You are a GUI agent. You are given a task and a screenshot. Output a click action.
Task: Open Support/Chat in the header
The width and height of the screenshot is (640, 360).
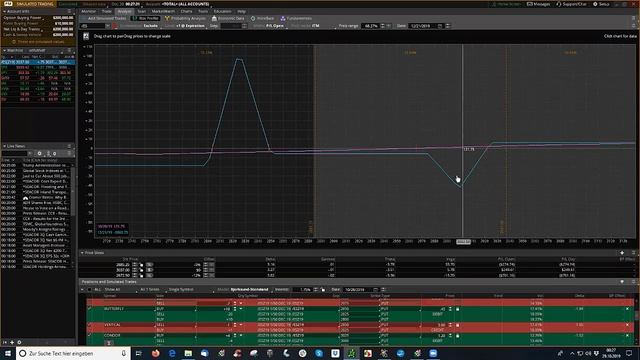click(571, 4)
